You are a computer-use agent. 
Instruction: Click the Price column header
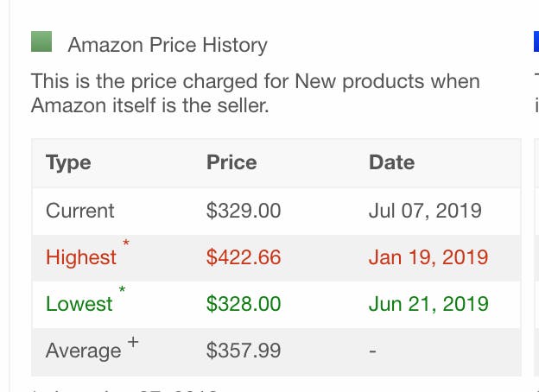(231, 162)
